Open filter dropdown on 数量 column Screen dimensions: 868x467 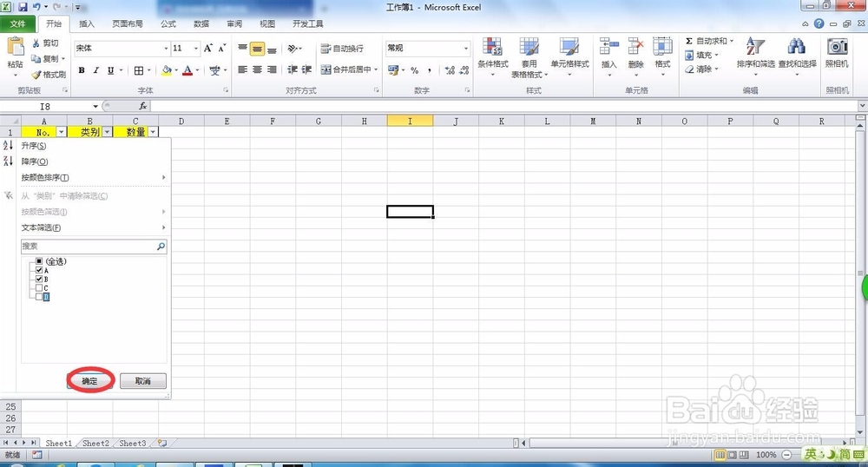(153, 132)
